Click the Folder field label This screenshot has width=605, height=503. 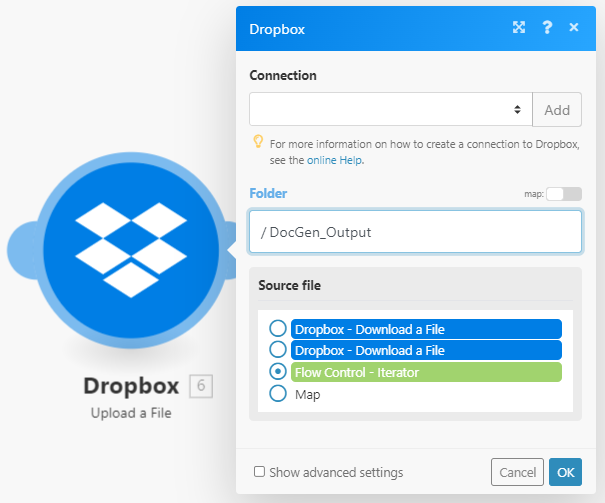[268, 193]
